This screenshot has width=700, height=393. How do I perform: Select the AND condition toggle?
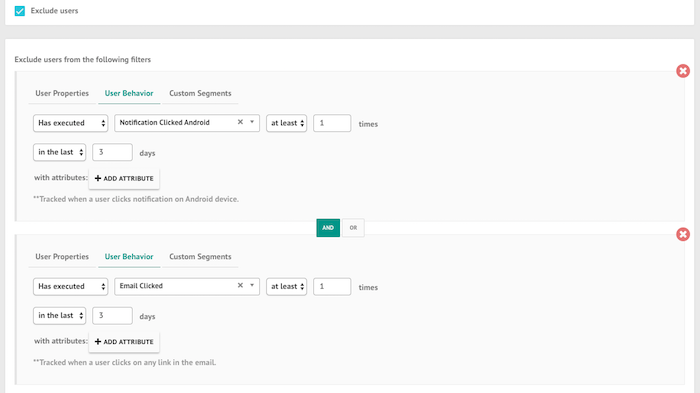328,228
